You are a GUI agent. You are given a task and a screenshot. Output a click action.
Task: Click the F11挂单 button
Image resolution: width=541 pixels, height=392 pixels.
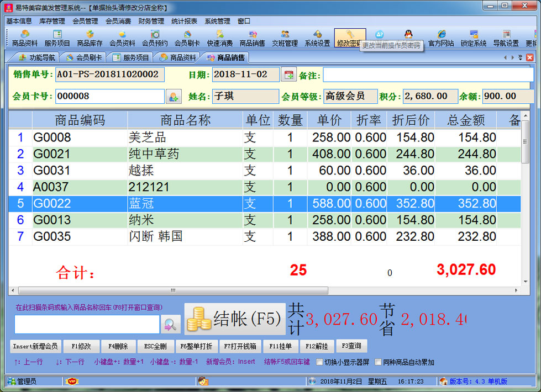click(x=280, y=346)
